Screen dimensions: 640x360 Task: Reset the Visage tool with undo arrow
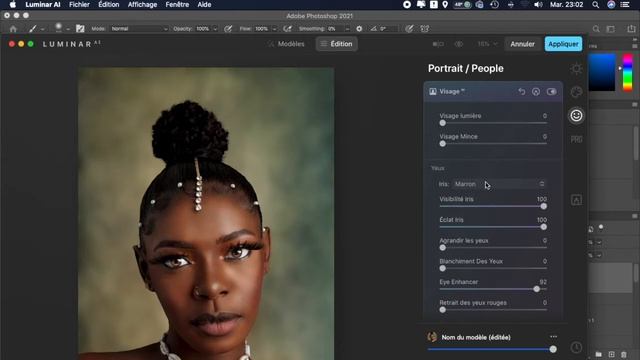click(x=522, y=91)
